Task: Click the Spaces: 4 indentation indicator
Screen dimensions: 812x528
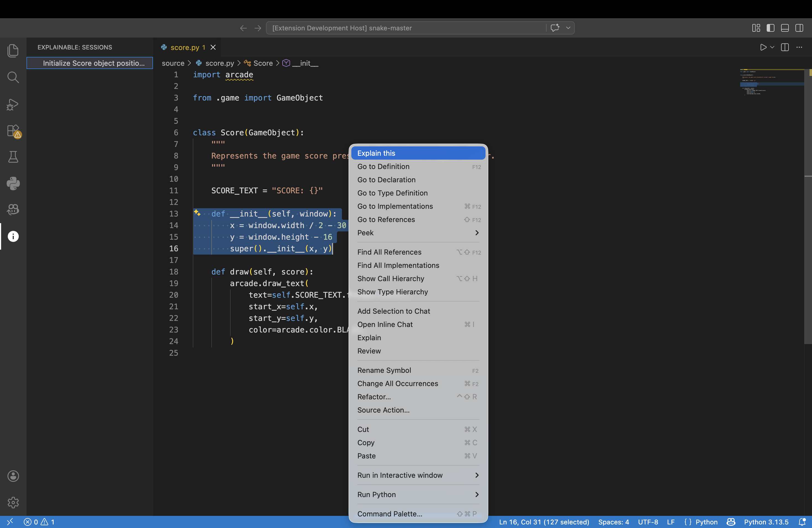Action: 613,522
